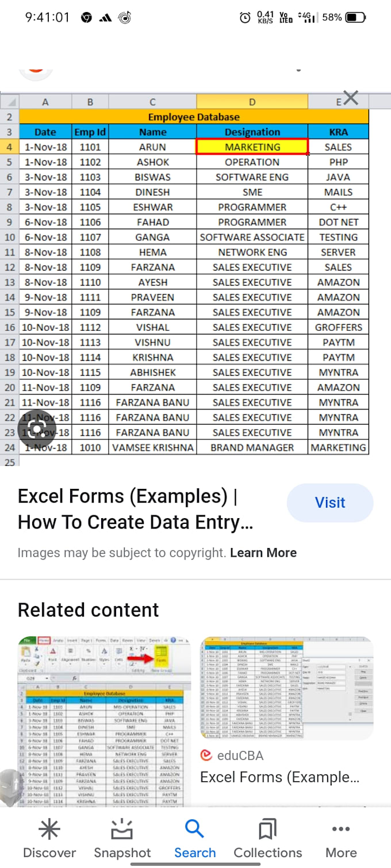Open the left related Excel ribbon thumbnail
The image size is (391, 868).
[x=104, y=721]
